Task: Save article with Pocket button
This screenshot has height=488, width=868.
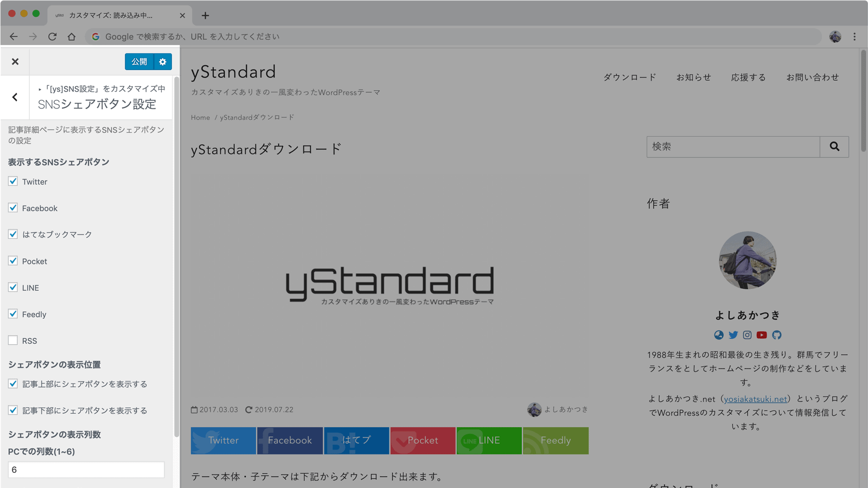Action: point(423,441)
